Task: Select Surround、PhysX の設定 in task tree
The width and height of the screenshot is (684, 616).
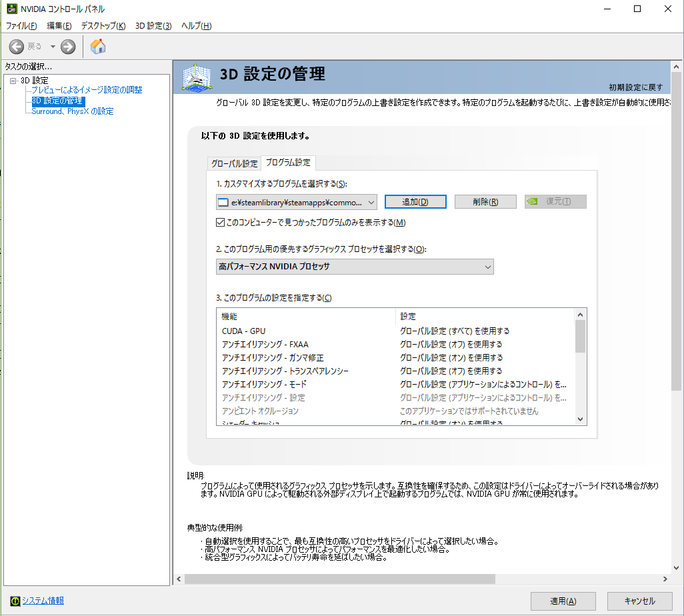Action: click(x=73, y=111)
